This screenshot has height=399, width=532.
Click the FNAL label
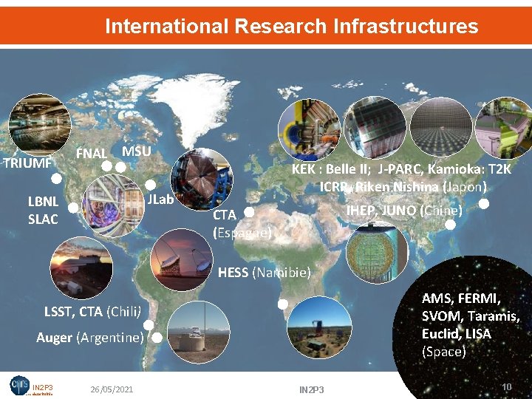pos(92,154)
